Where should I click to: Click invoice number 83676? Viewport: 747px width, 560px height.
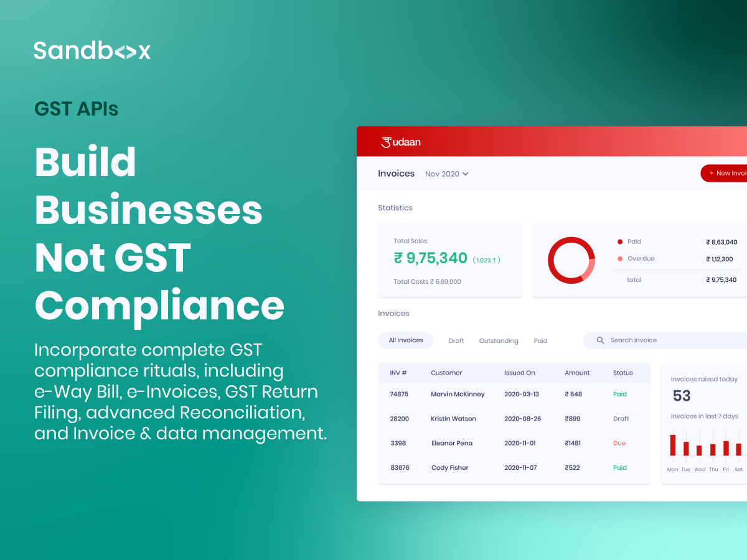tap(400, 468)
